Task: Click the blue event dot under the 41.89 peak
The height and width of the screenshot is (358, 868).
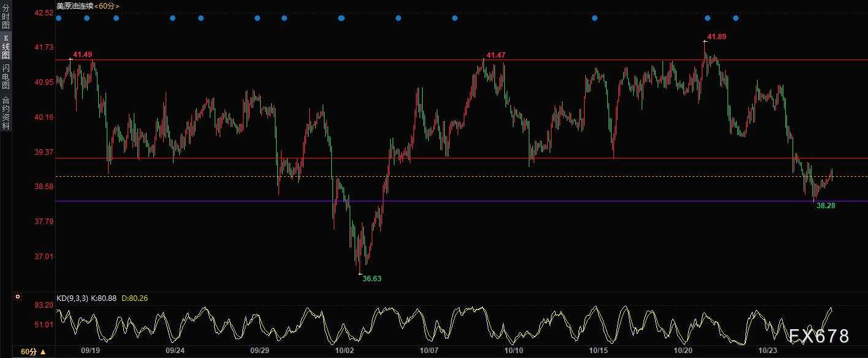Action: click(707, 18)
